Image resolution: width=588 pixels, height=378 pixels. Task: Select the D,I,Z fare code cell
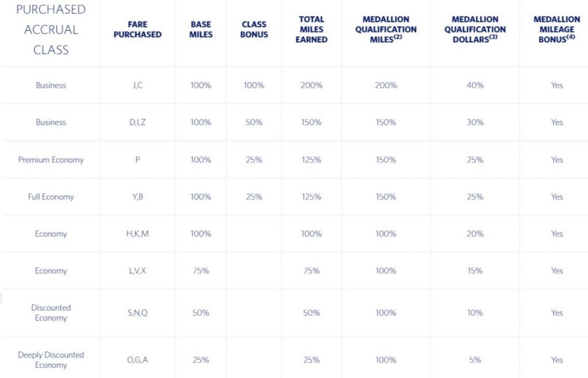137,122
